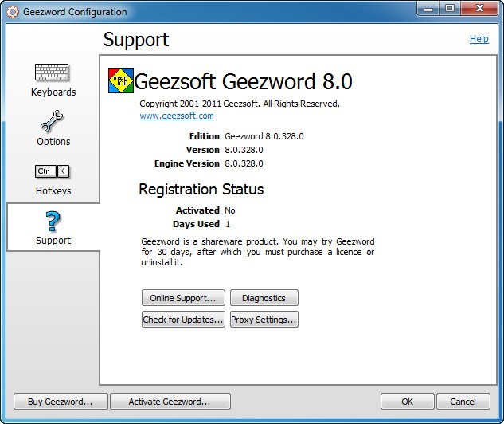Click the Edition value Geezword 8.0.328.0

tap(264, 136)
